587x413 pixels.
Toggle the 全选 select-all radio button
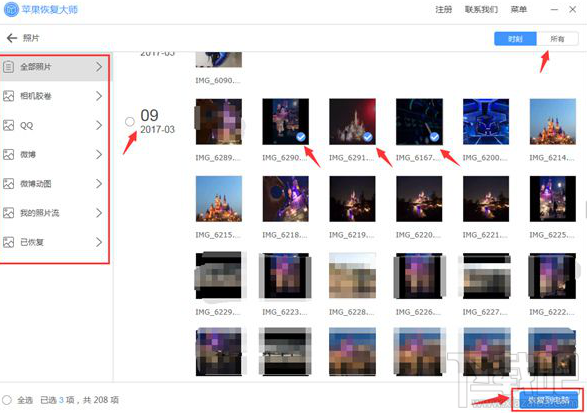coord(7,400)
